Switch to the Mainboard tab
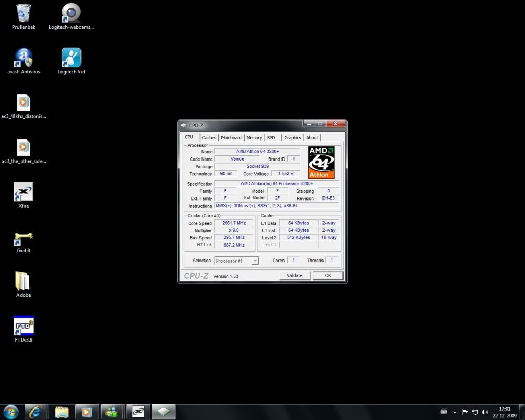The height and width of the screenshot is (420, 525). click(231, 137)
